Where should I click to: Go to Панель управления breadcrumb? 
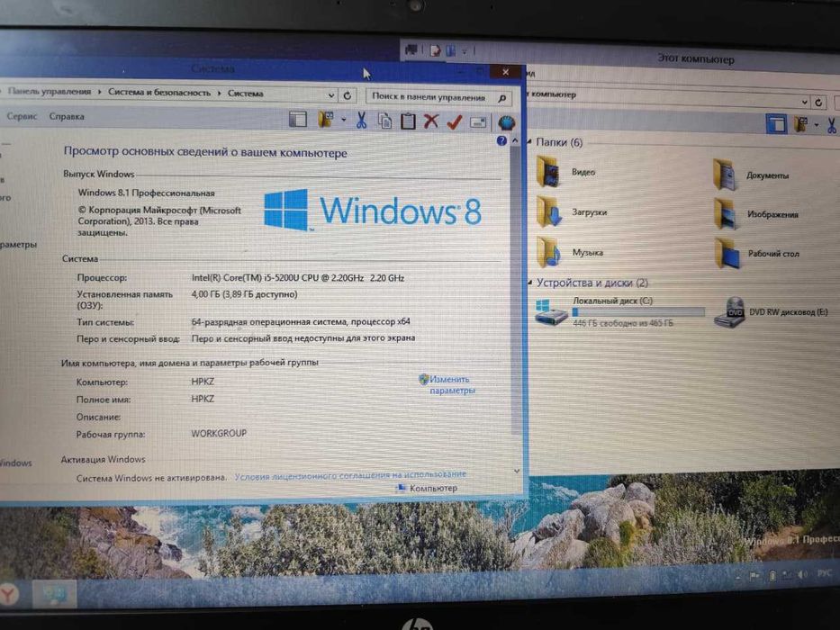click(50, 92)
